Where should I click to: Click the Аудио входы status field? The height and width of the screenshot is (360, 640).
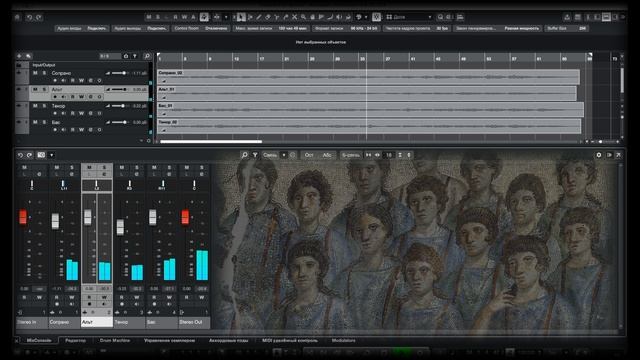click(82, 29)
